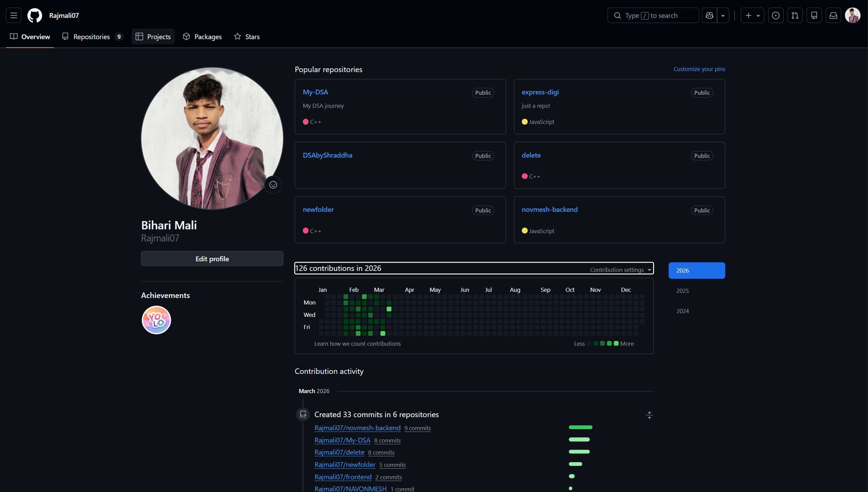Open GitHub Copilot chat
The height and width of the screenshot is (492, 868).
pos(709,15)
